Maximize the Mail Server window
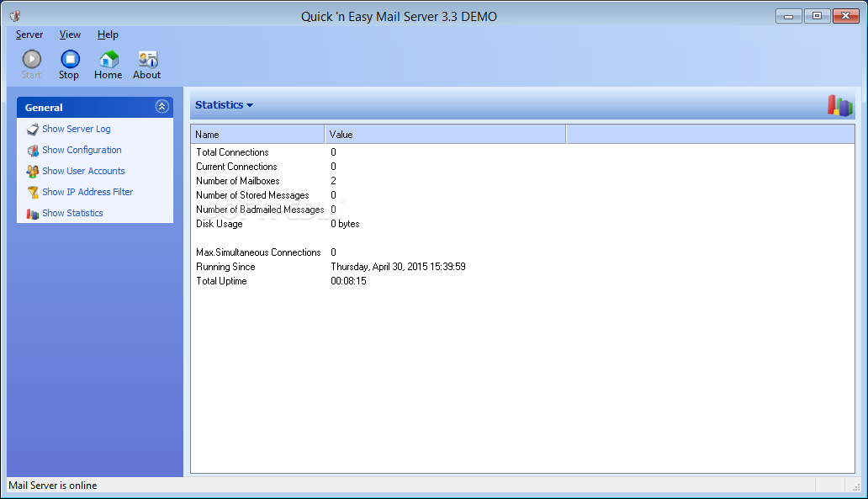 (x=817, y=16)
